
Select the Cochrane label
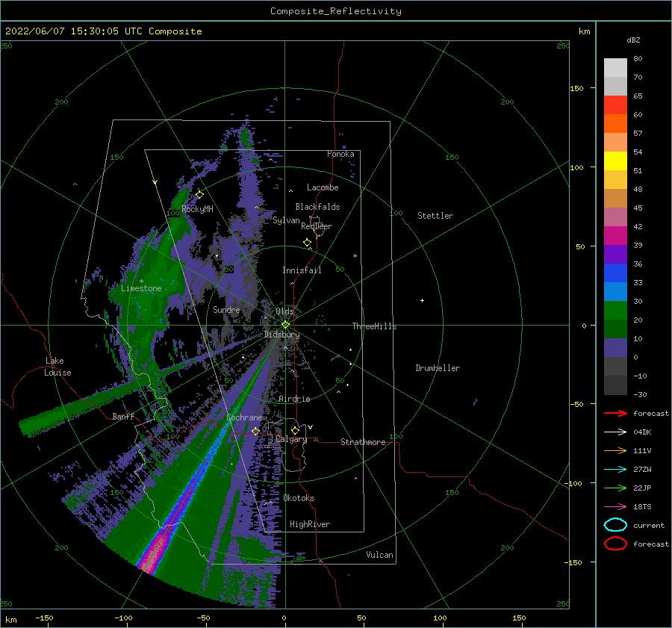(244, 417)
